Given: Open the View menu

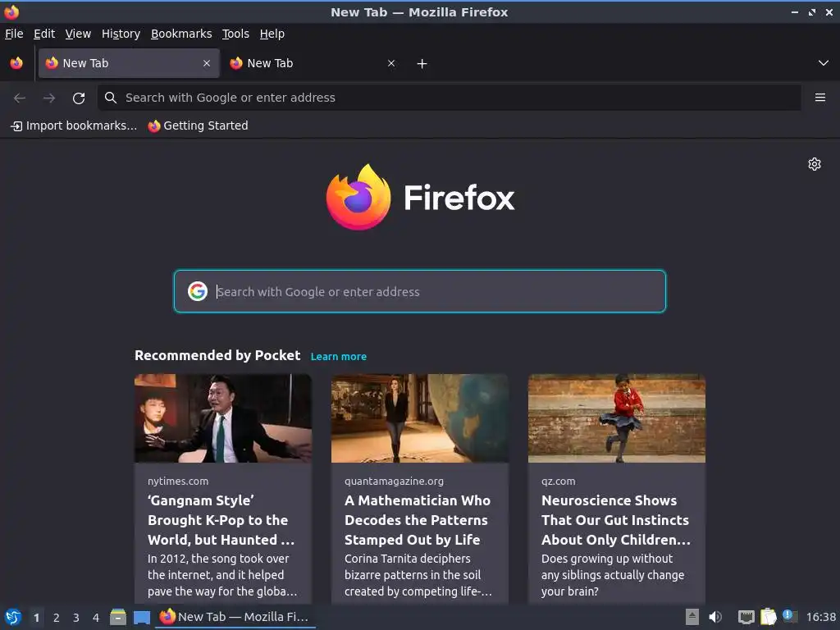Looking at the screenshot, I should point(78,34).
